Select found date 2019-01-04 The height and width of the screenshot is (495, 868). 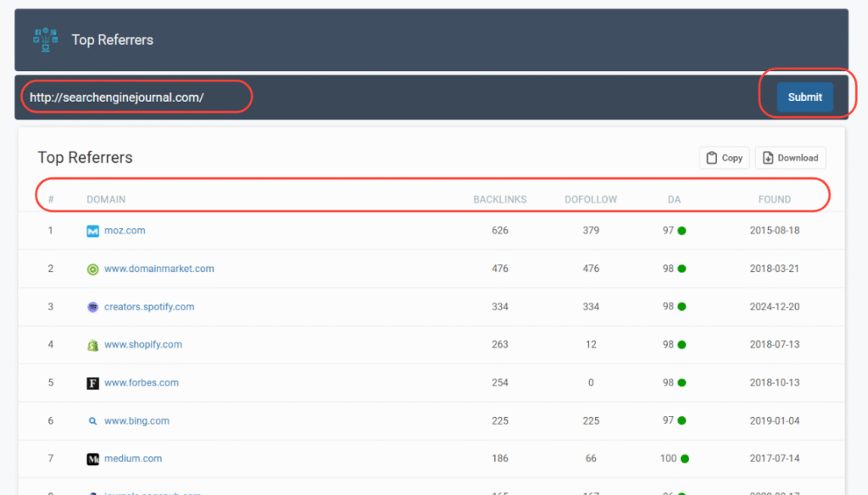pyautogui.click(x=775, y=420)
